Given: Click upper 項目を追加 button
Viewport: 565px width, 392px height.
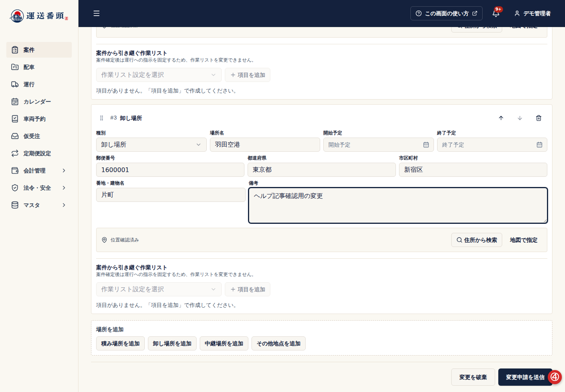Looking at the screenshot, I should (248, 75).
